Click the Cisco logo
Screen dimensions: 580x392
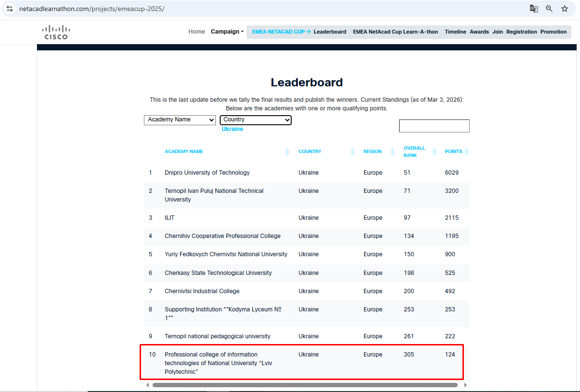click(x=56, y=32)
